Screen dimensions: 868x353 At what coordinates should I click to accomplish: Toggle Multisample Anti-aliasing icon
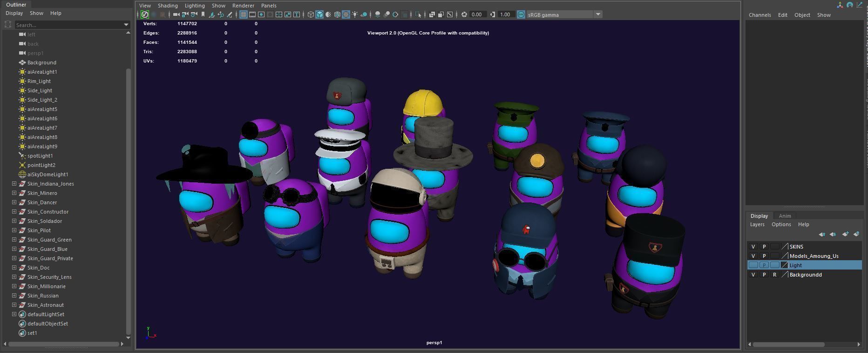395,14
